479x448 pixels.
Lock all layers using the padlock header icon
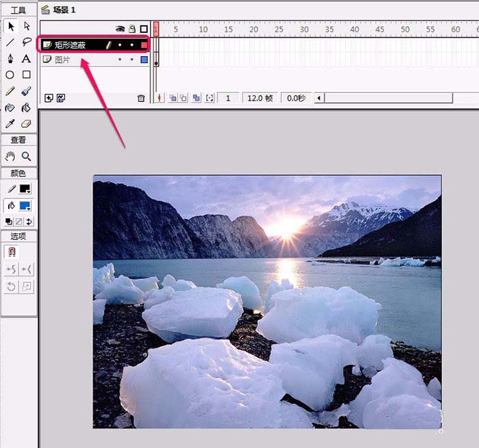coord(132,29)
